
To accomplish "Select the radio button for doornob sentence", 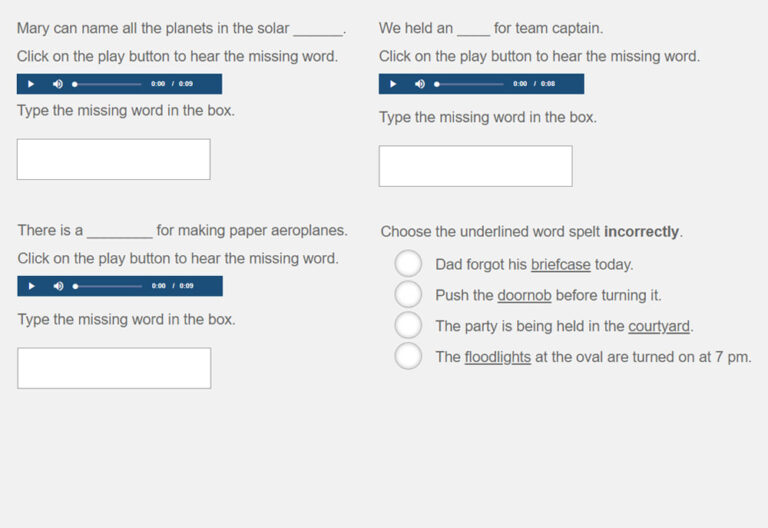I will [408, 295].
